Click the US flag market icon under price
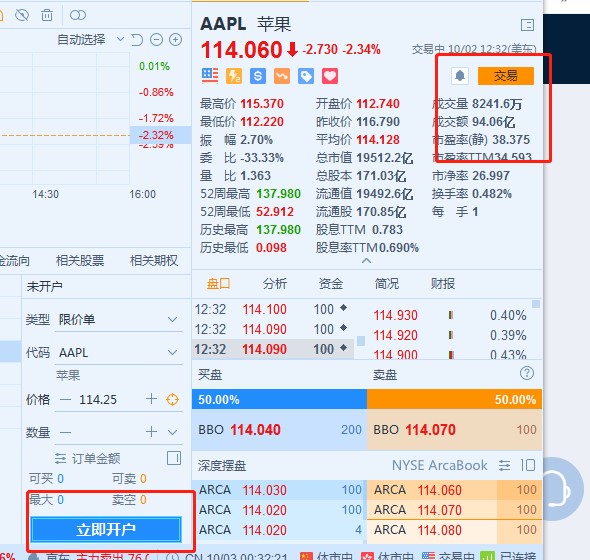Image resolution: width=590 pixels, height=560 pixels. coord(210,76)
